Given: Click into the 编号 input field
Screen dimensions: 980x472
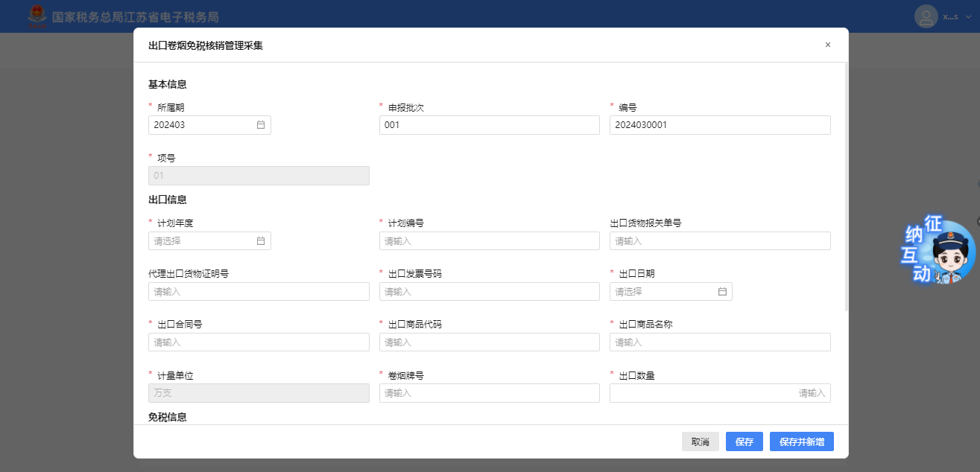Looking at the screenshot, I should (719, 125).
